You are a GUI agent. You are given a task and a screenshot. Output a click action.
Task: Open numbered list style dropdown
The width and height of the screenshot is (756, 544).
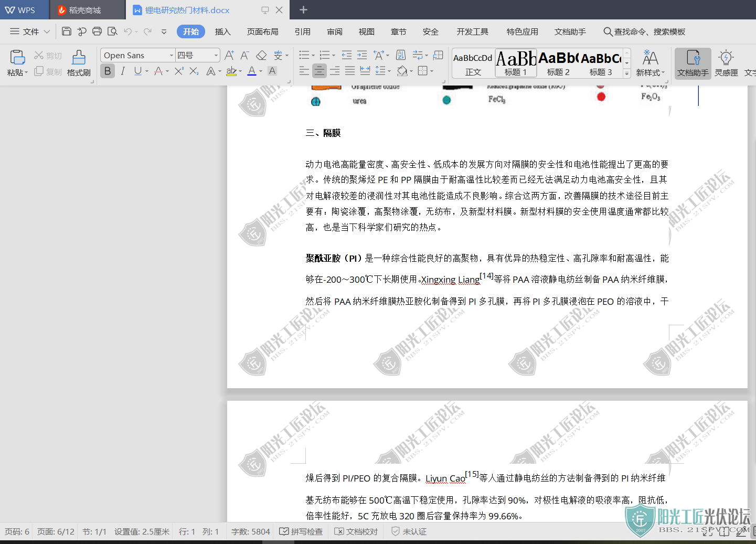(334, 56)
